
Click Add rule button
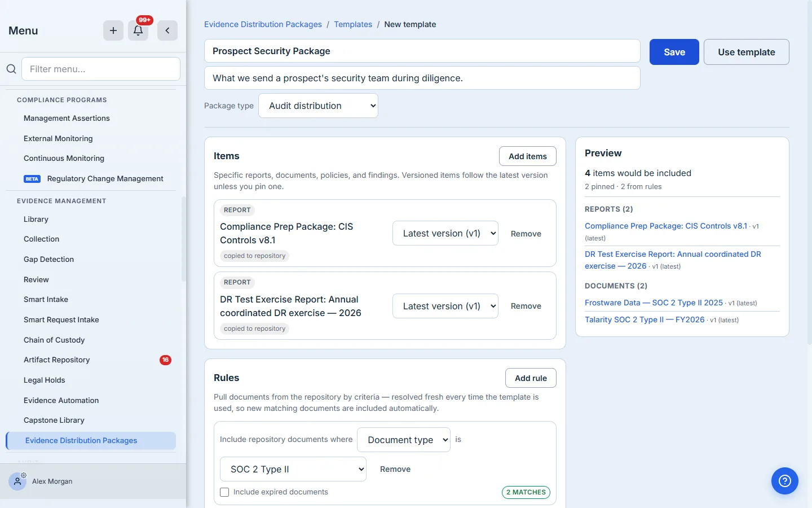point(531,378)
